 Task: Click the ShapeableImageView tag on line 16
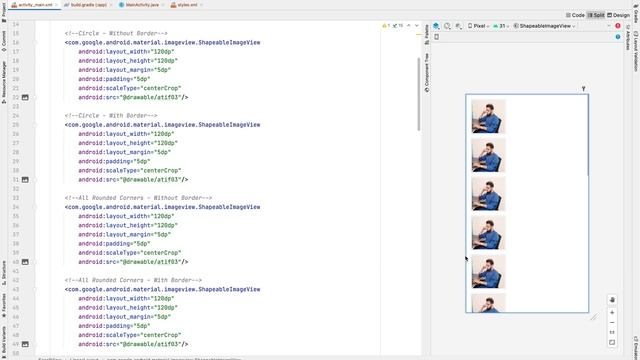(162, 42)
